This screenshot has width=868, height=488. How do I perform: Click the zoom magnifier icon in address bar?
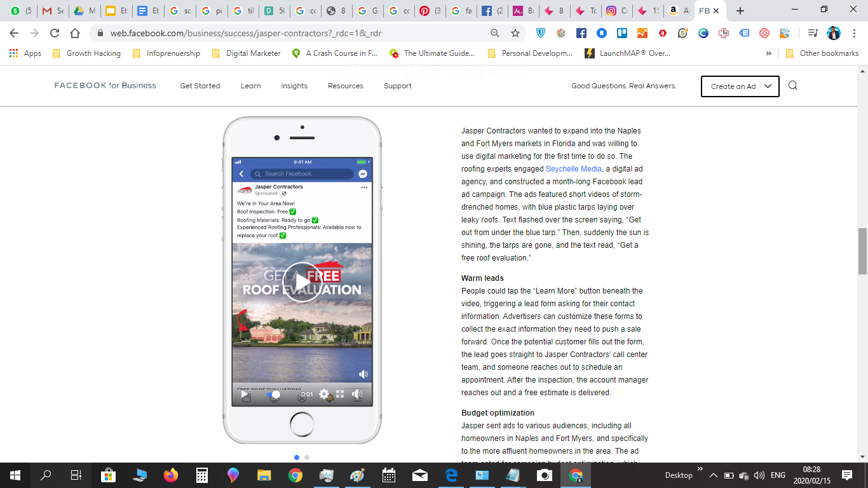click(x=495, y=33)
